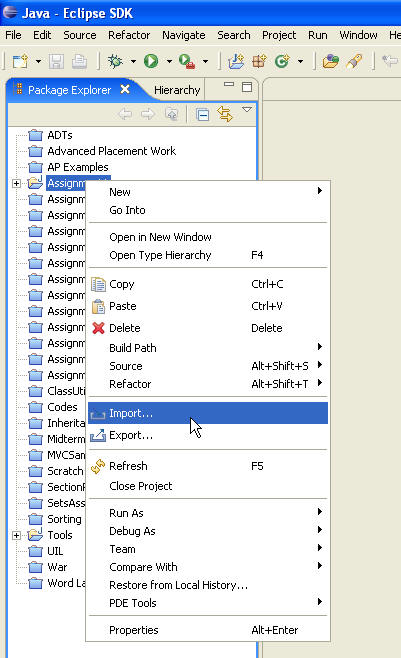401x658 pixels.
Task: Click the New wizard toolbar icon
Action: coord(21,61)
